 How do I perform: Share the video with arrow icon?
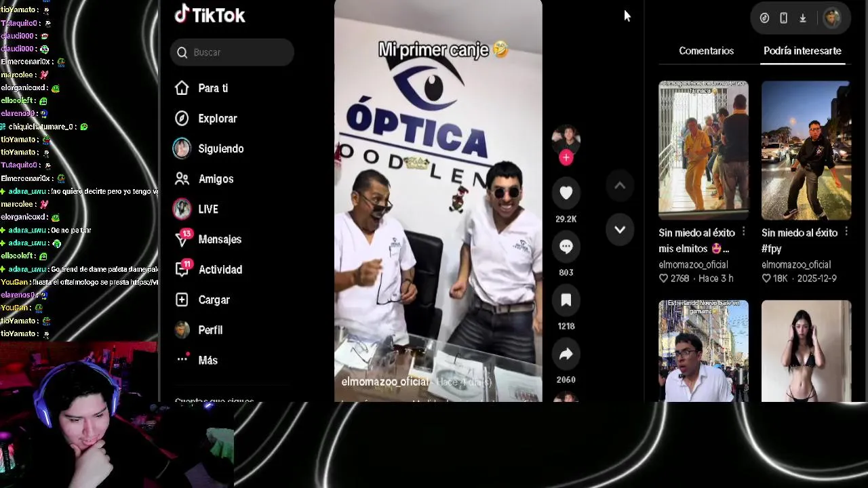566,354
